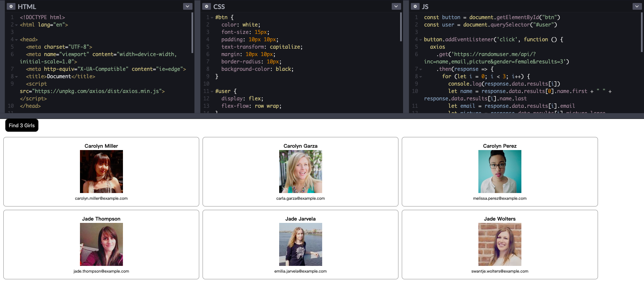The width and height of the screenshot is (644, 283).
Task: Click the name Jade Wolters
Action: pos(500,219)
